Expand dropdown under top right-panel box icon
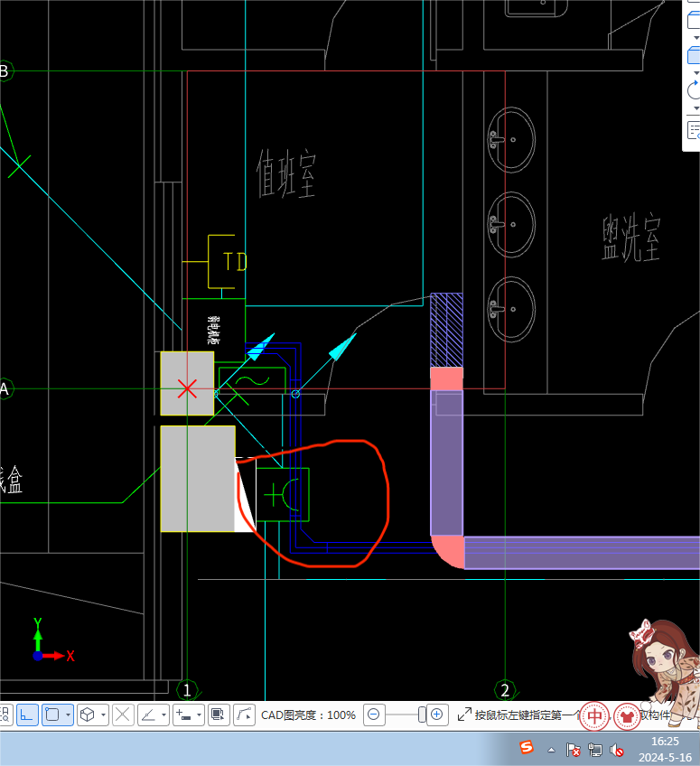Image resolution: width=700 pixels, height=766 pixels. click(696, 38)
